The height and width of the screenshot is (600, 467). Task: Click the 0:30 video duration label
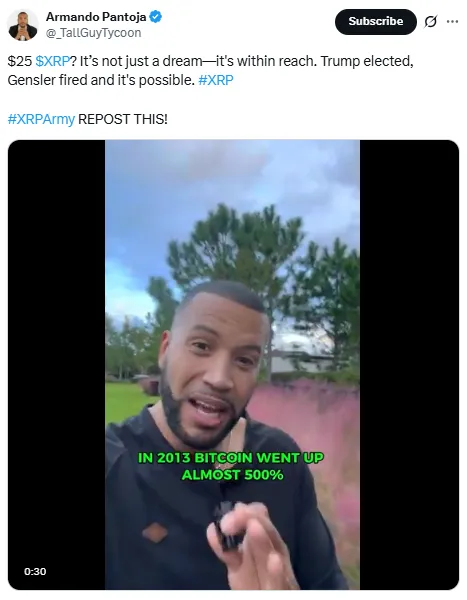tap(35, 571)
